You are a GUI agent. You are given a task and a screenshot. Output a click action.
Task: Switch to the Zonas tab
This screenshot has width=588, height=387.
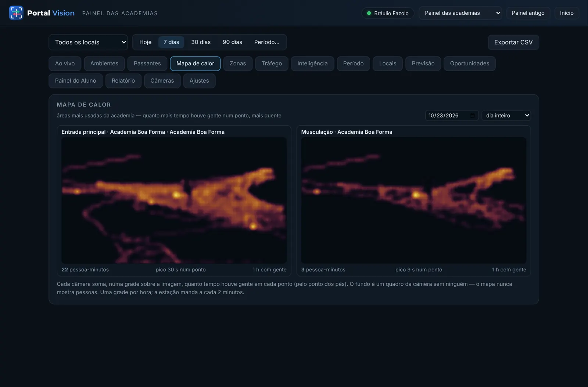click(x=238, y=64)
